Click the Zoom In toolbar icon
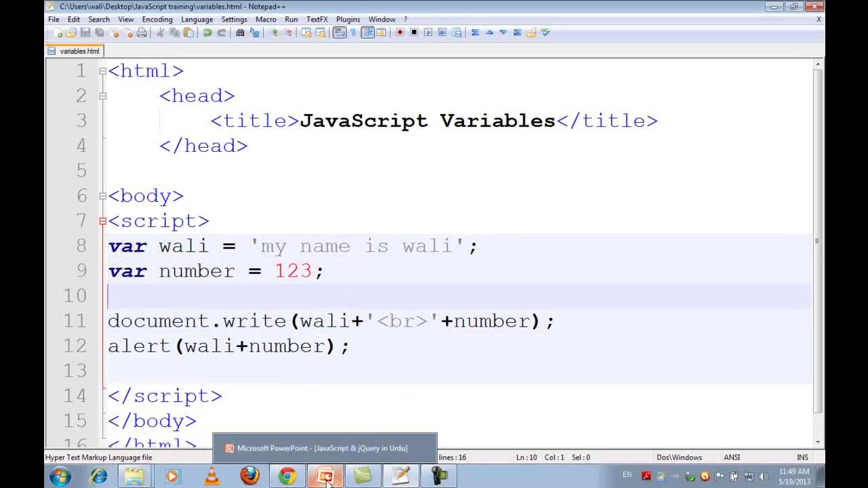The image size is (868, 488). 275,33
